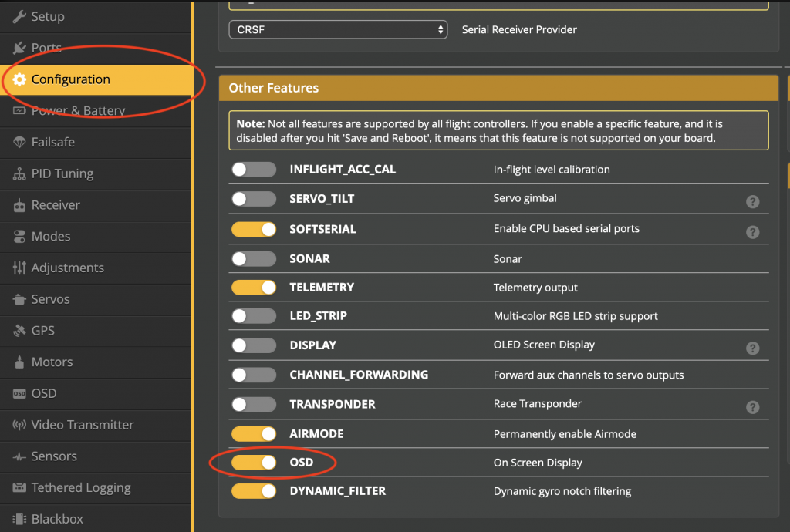This screenshot has width=790, height=532.
Task: Turn off the DYNAMIC_FILTER switch
Action: [x=254, y=490]
